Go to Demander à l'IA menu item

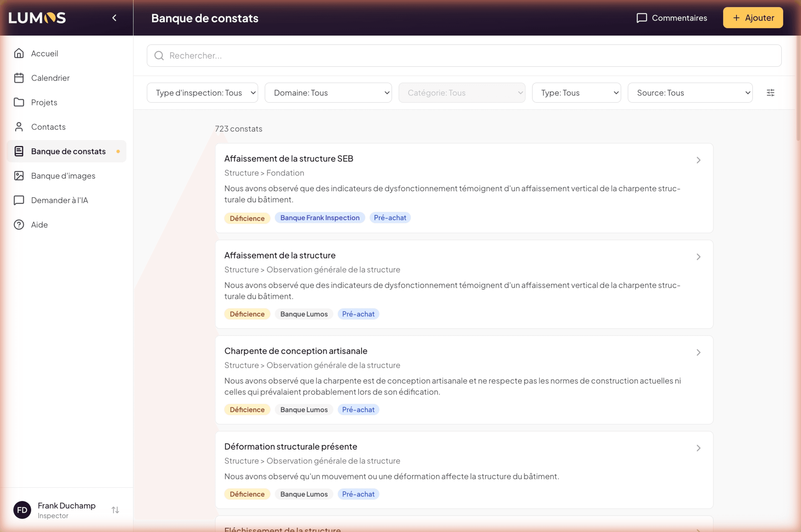tap(66, 200)
